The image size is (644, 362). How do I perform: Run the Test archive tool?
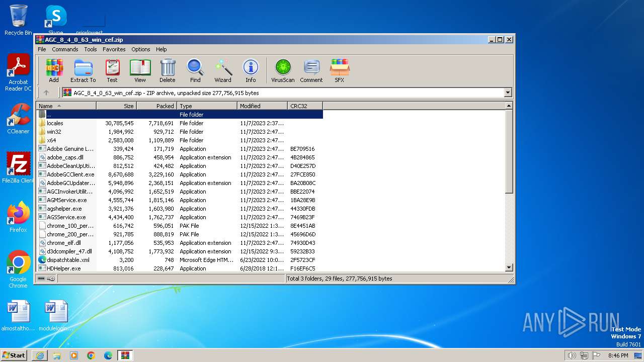pos(112,70)
